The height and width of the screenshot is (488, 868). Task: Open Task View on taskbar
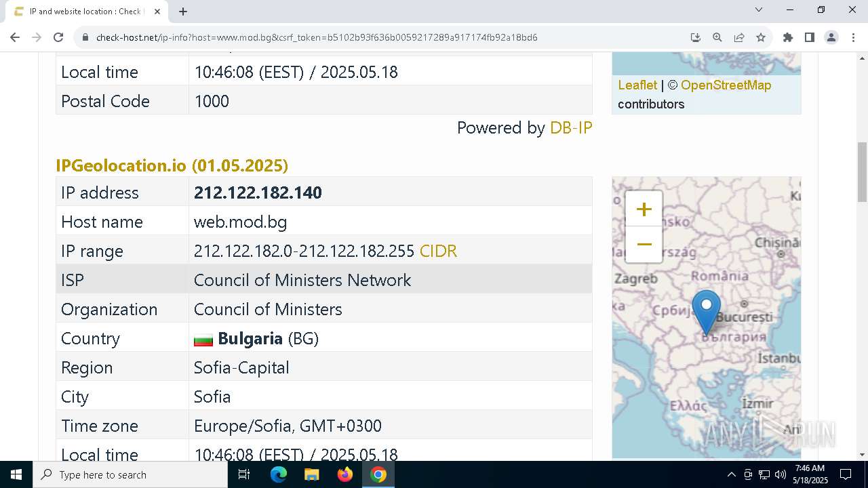244,474
